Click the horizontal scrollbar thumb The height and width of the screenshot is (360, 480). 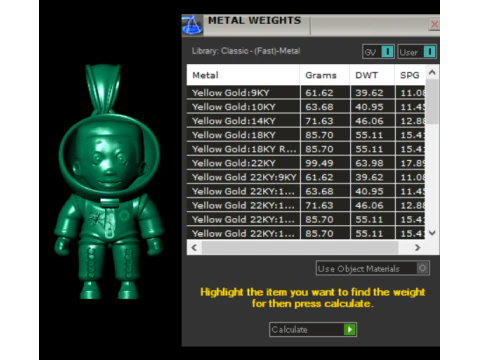(x=300, y=248)
